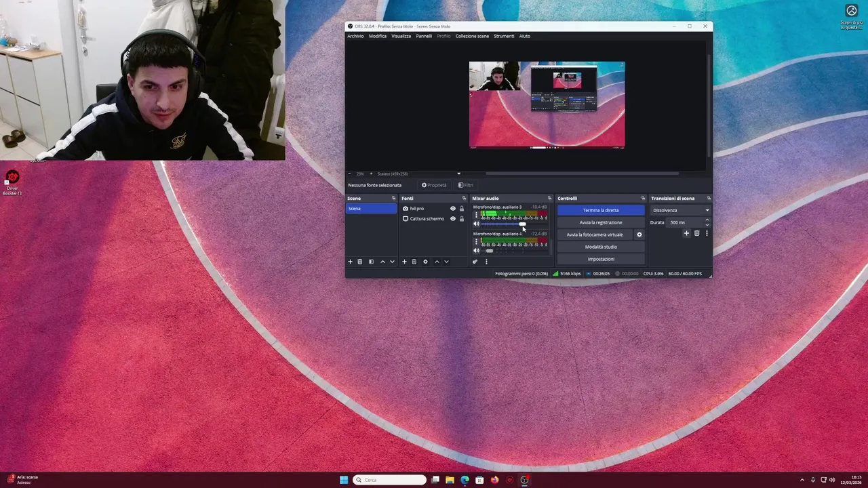Image resolution: width=868 pixels, height=488 pixels.
Task: Delete selected scene with trash icon
Action: [360, 262]
